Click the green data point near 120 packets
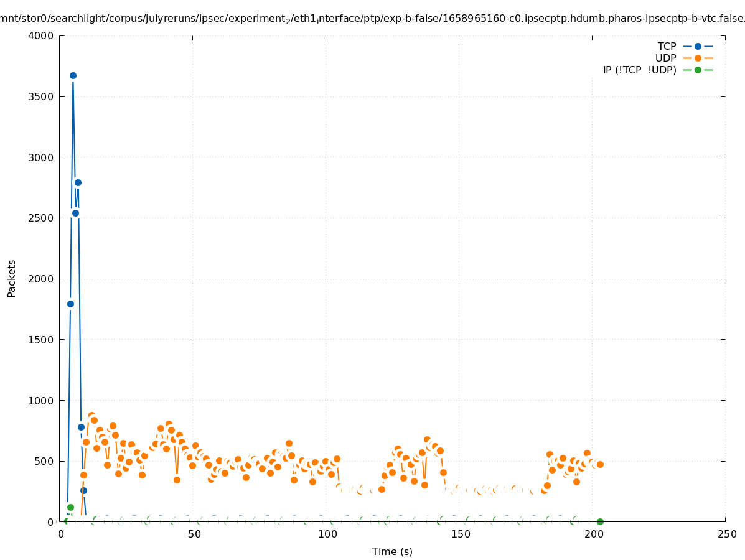This screenshot has height=560, width=745. 70,507
